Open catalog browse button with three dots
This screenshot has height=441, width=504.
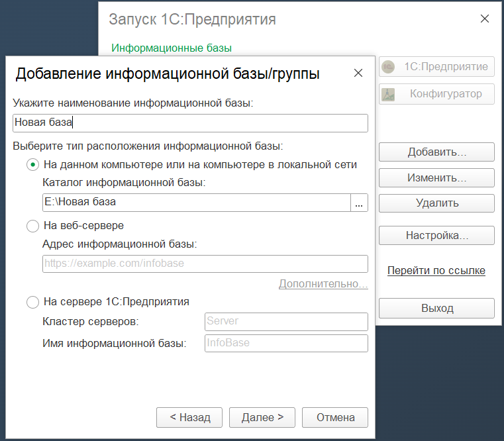[358, 203]
